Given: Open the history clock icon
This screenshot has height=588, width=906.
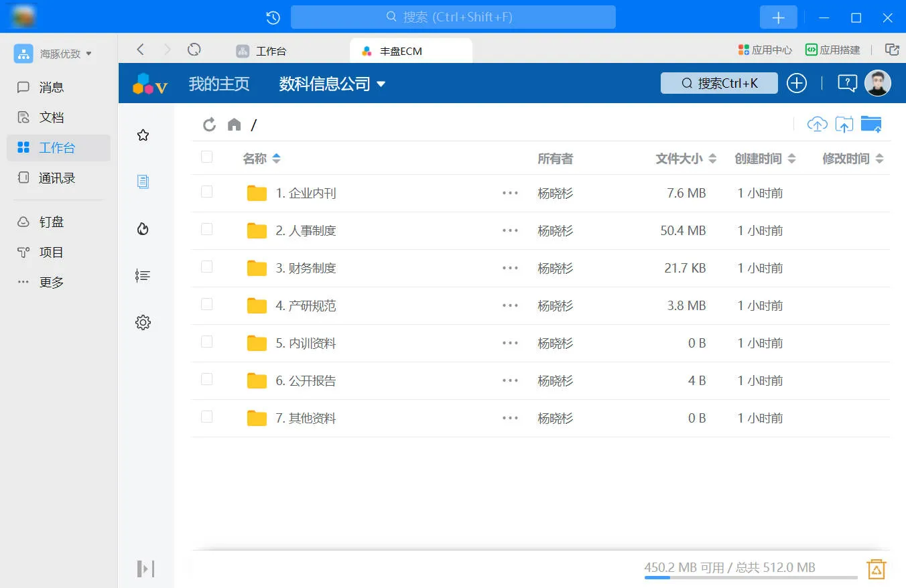Looking at the screenshot, I should point(273,17).
